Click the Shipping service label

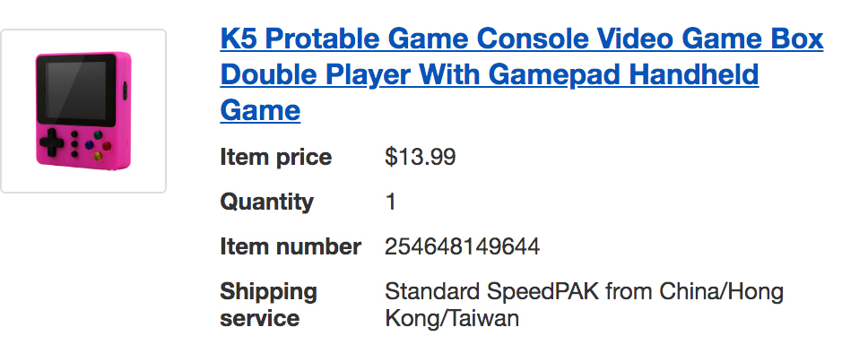coord(268,305)
